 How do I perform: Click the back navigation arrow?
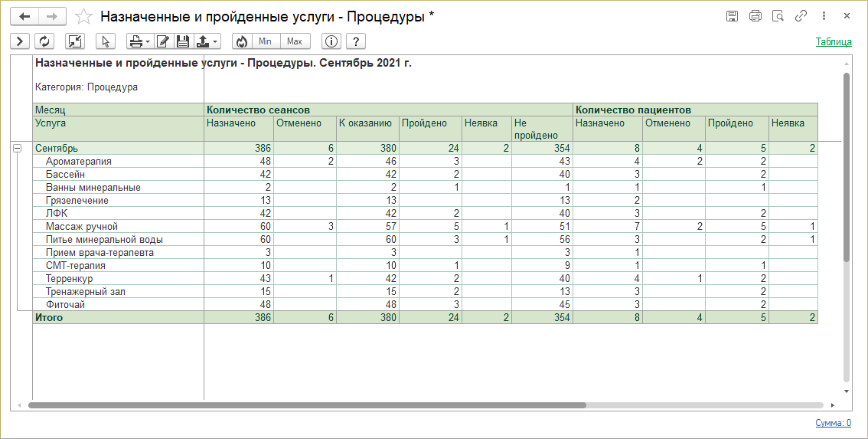(24, 17)
